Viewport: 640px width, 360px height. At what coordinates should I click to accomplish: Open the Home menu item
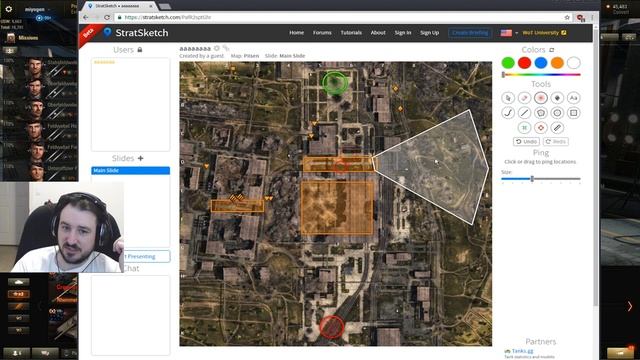297,33
